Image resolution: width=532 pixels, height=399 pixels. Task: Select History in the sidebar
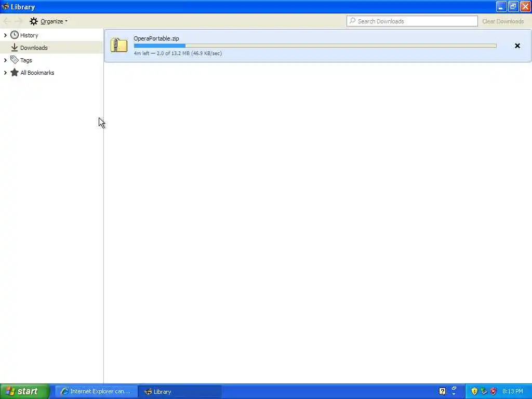[29, 35]
